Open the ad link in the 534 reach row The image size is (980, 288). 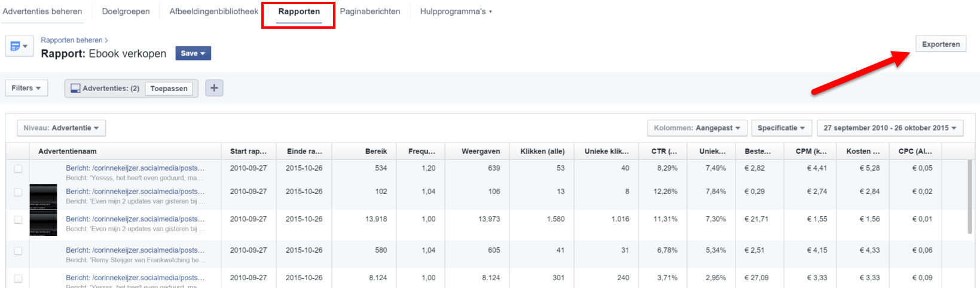coord(135,168)
